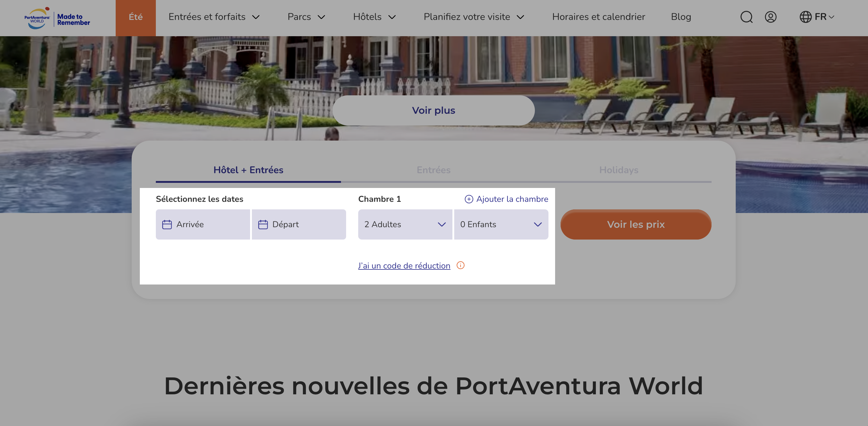Expand the Parcs menu
The width and height of the screenshot is (868, 426).
tap(306, 17)
